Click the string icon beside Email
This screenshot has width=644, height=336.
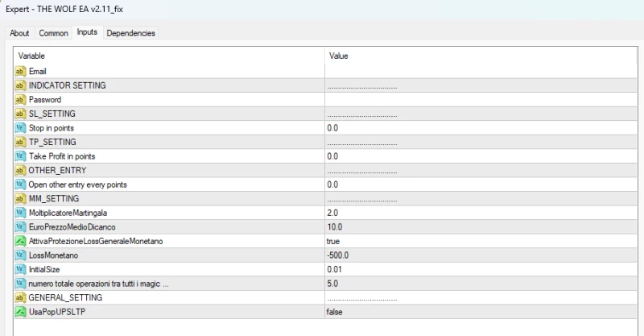[20, 72]
